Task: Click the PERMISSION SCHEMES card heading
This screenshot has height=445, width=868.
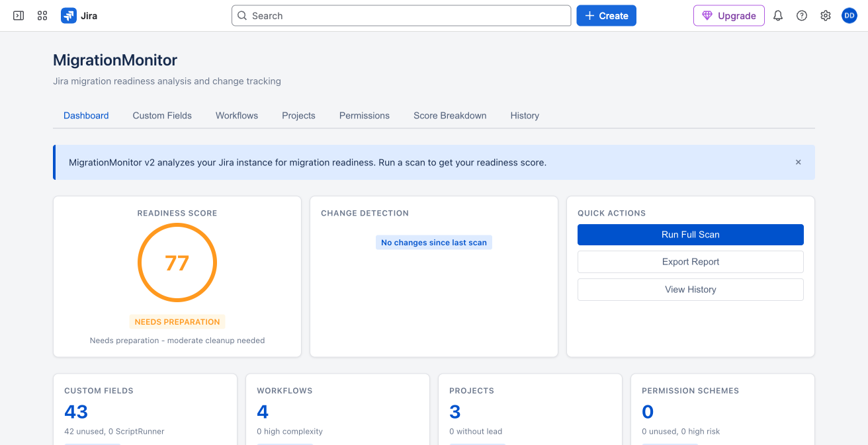Action: pyautogui.click(x=690, y=391)
